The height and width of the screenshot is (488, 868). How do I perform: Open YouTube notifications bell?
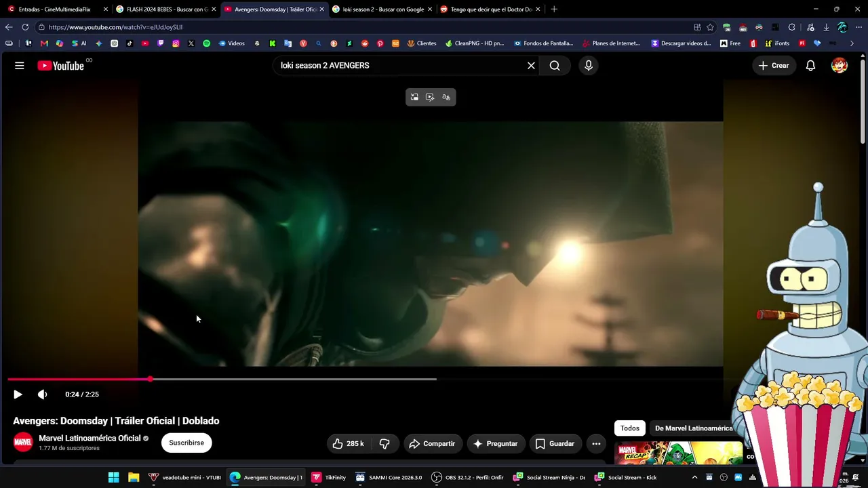tap(810, 66)
